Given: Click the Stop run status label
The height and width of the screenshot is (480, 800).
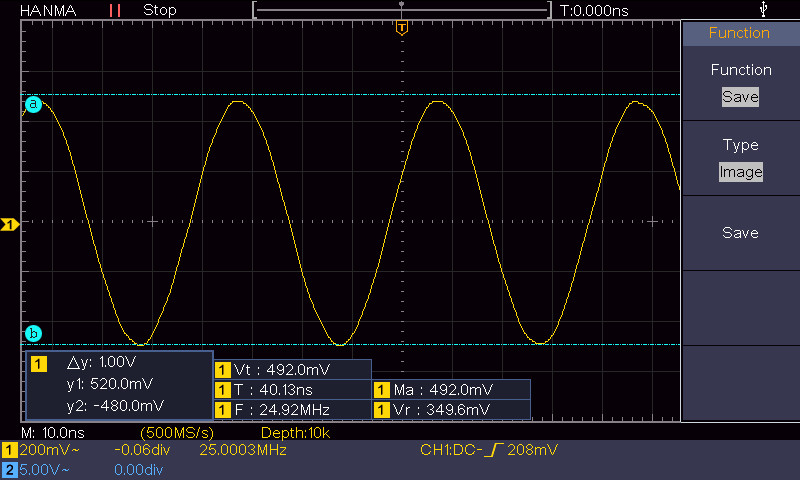Looking at the screenshot, I should tap(160, 10).
